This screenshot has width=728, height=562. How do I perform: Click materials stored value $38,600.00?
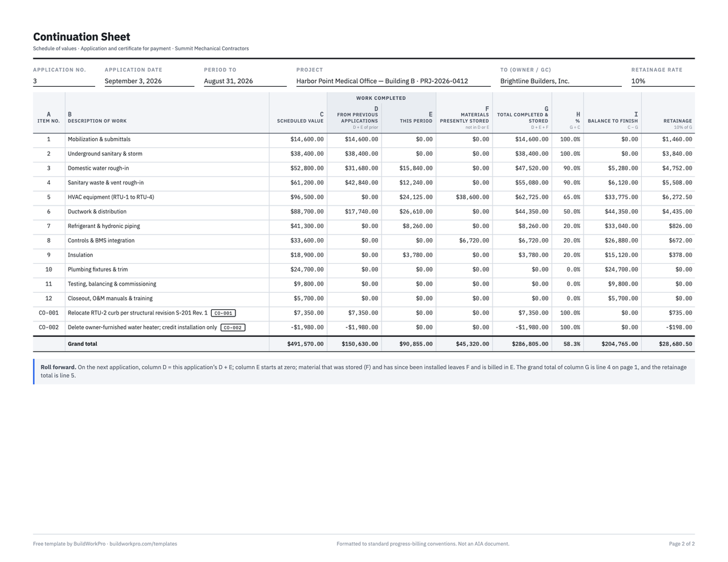click(x=473, y=197)
